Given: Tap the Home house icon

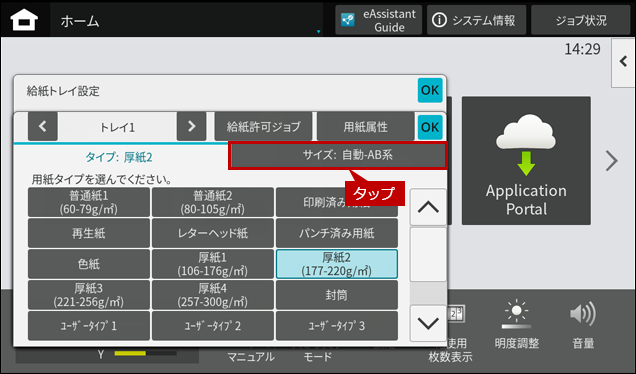Looking at the screenshot, I should click(24, 20).
